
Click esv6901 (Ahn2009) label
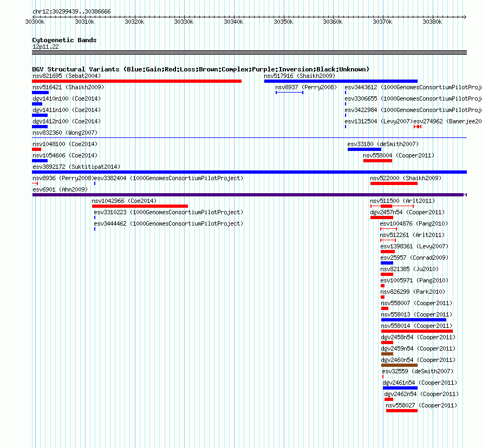60,189
